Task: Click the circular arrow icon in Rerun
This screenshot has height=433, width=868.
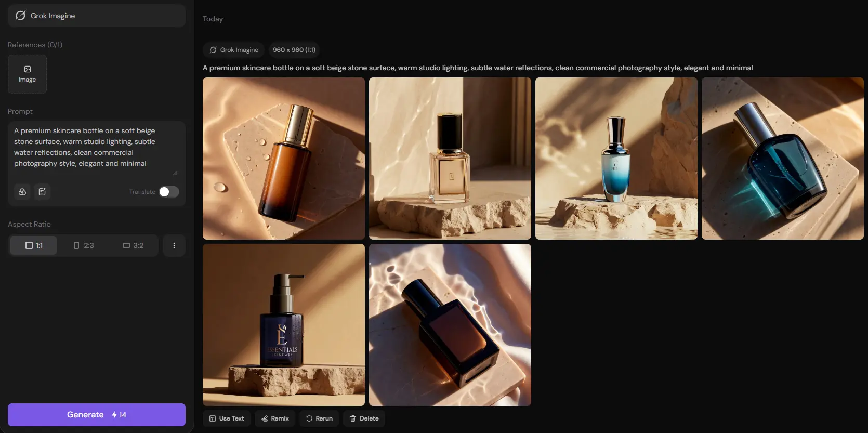Action: pos(309,418)
